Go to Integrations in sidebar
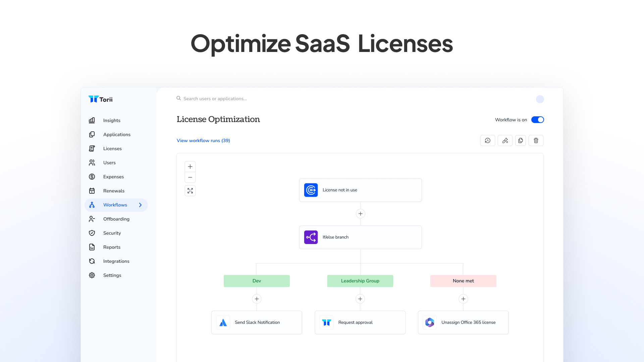 click(116, 261)
